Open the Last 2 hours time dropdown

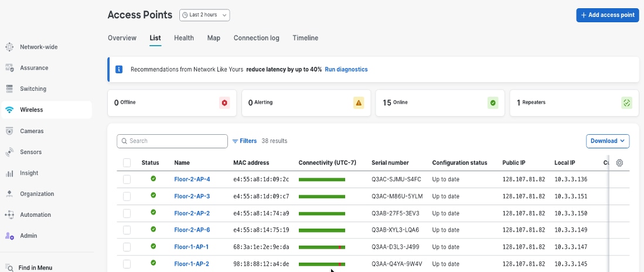click(x=205, y=15)
